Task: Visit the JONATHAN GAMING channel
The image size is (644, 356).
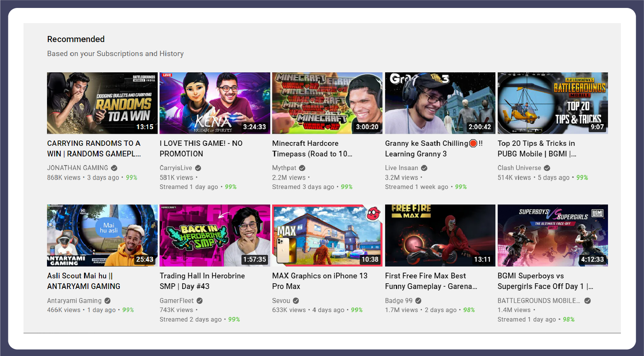Action: tap(77, 168)
